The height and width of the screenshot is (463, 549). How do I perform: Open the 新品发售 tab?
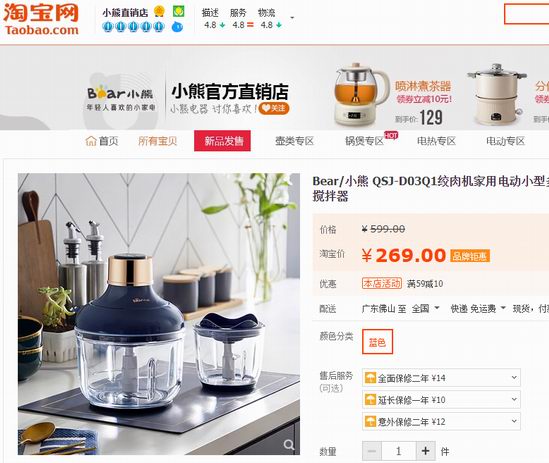(222, 141)
